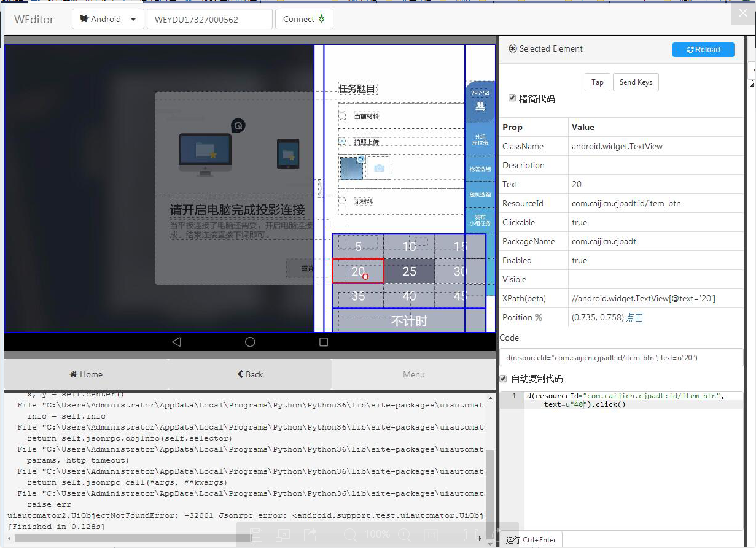The width and height of the screenshot is (756, 548).
Task: Open the Android platform dropdown
Action: [107, 19]
